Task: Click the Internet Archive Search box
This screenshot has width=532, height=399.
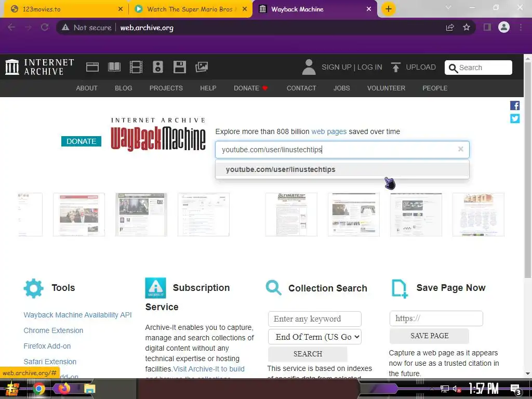Action: (478, 68)
